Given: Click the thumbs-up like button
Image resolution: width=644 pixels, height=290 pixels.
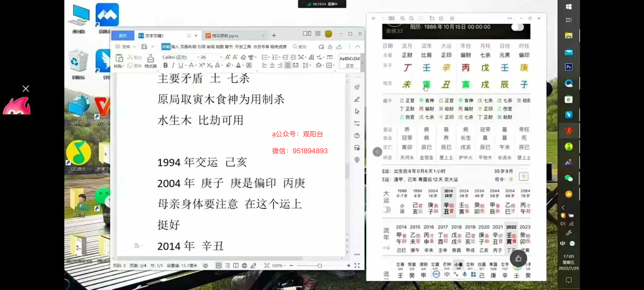Looking at the screenshot, I should pyautogui.click(x=518, y=258).
